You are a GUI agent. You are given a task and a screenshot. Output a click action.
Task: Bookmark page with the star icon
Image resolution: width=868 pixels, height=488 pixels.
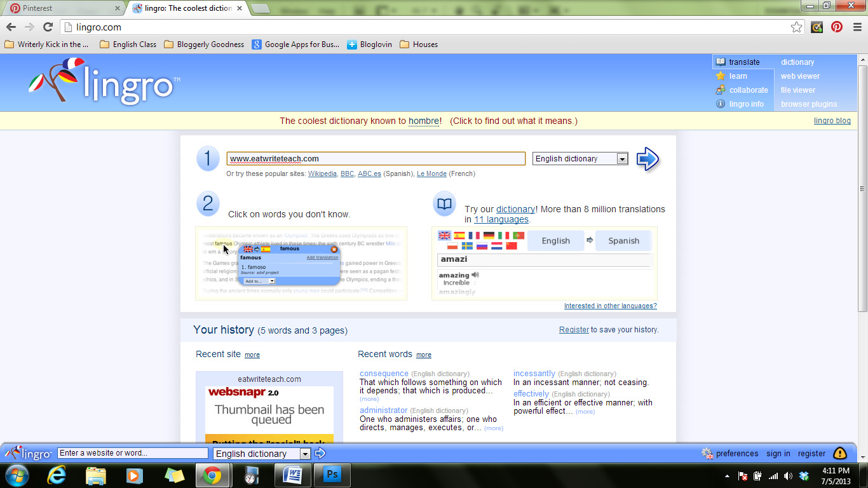pos(796,27)
